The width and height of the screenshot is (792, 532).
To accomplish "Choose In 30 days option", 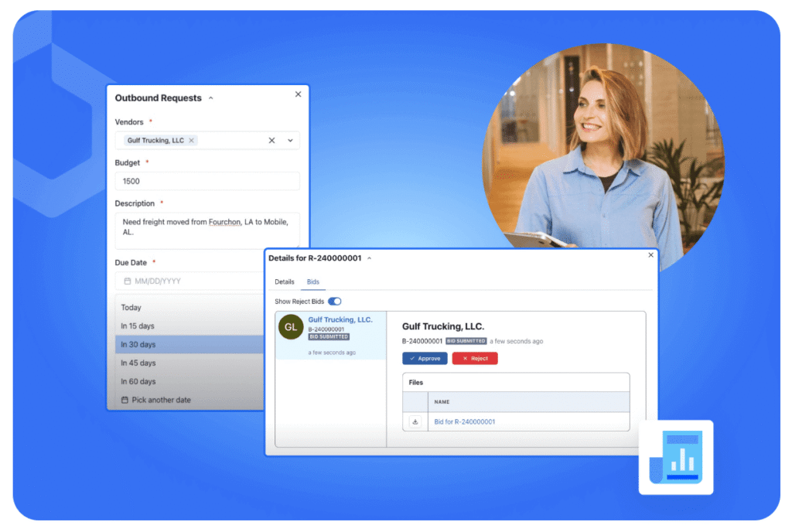I will point(189,345).
